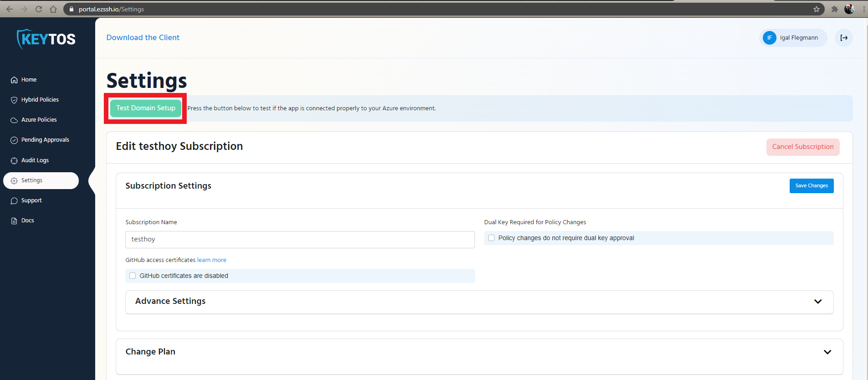
Task: Toggle the dual key approval checkbox
Action: tap(491, 238)
